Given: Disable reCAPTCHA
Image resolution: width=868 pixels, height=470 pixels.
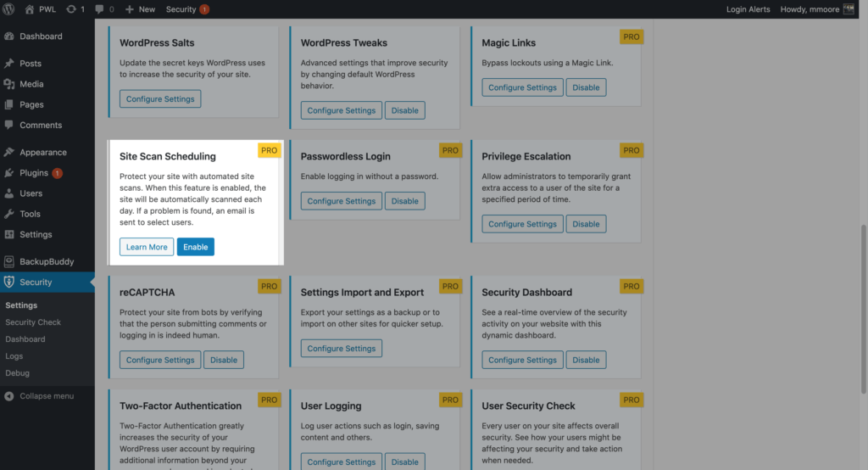Looking at the screenshot, I should tap(224, 360).
